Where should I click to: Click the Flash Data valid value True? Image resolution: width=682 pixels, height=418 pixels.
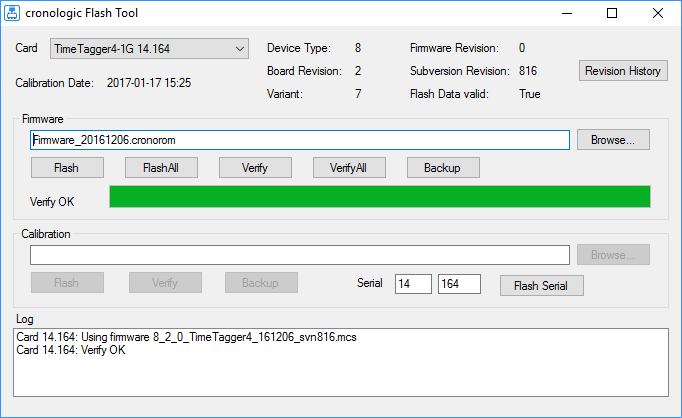[x=529, y=94]
